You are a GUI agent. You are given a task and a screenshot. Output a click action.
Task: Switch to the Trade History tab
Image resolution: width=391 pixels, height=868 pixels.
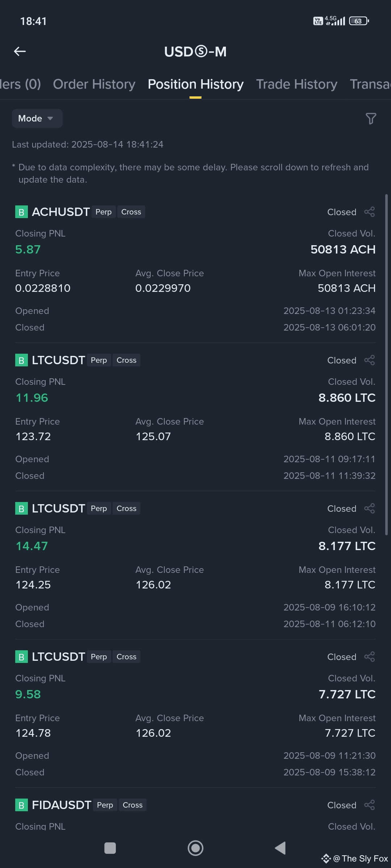[x=297, y=84]
